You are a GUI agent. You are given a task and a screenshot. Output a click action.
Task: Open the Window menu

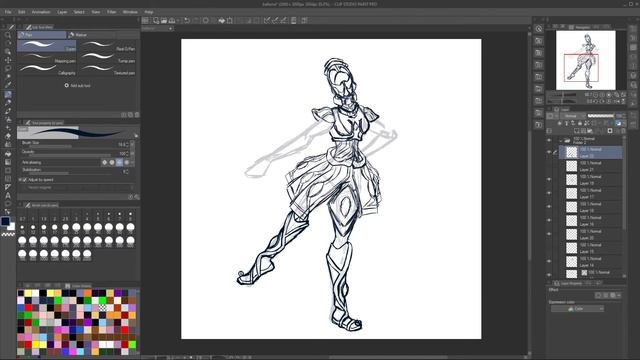pos(130,12)
